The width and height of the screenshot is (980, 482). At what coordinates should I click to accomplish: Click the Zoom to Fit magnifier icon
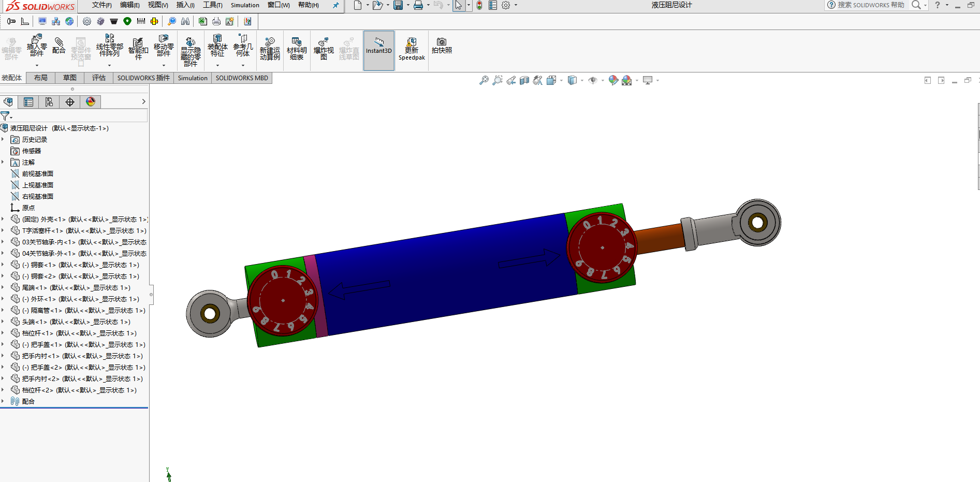tap(484, 80)
